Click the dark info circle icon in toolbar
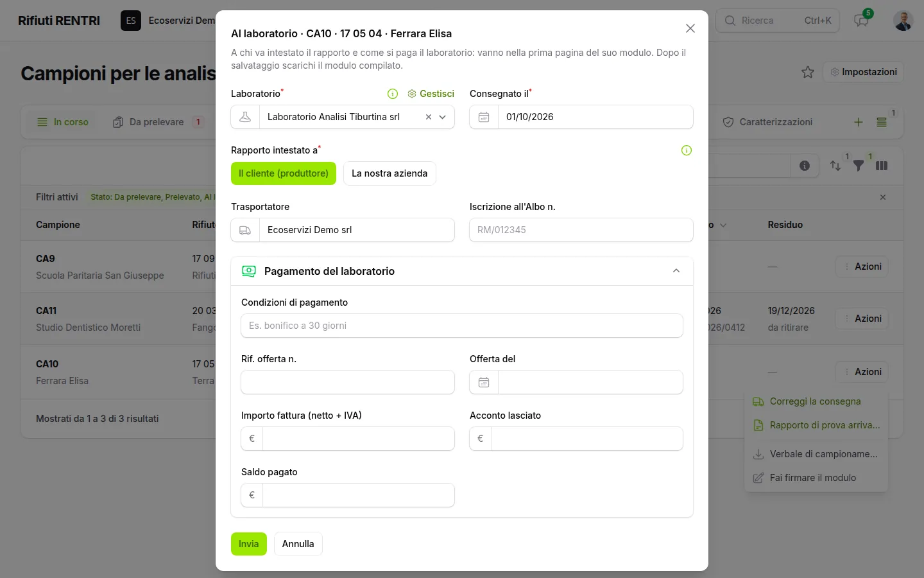 (x=805, y=166)
